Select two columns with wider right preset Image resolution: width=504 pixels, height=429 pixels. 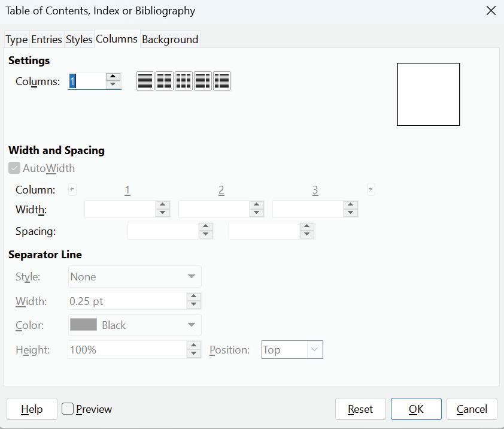[221, 81]
